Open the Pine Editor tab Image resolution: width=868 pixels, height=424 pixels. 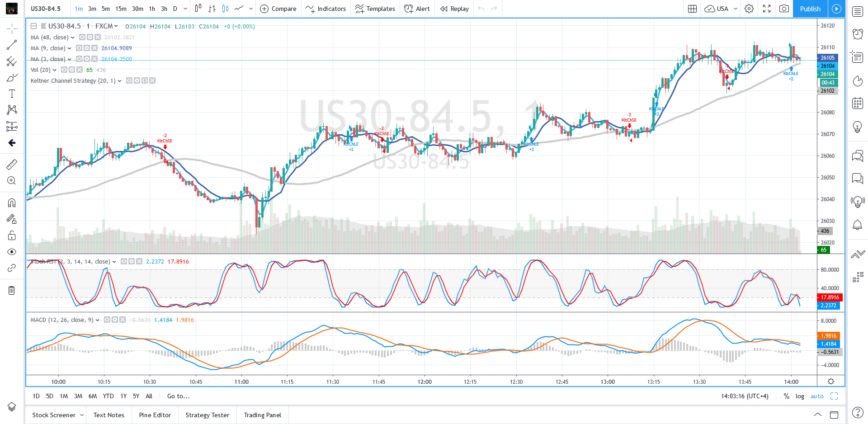[x=155, y=415]
